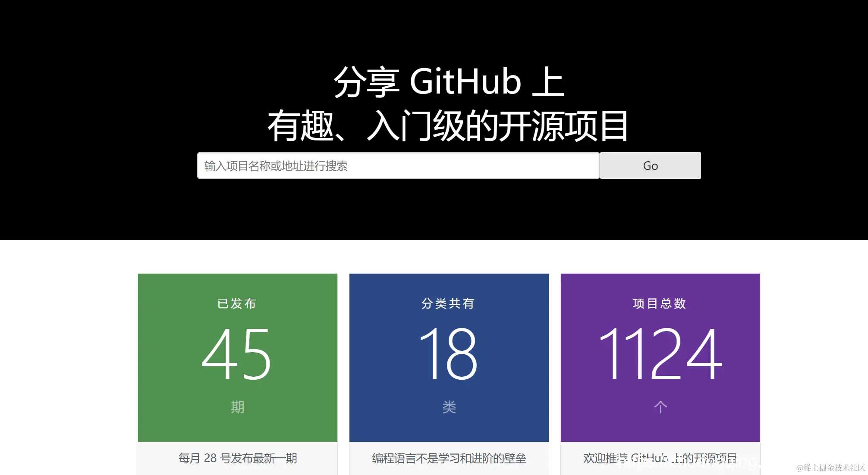This screenshot has width=868, height=475.
Task: Click the '欢迎推荐 GitHub 上的开源项目' footer text
Action: point(660,458)
